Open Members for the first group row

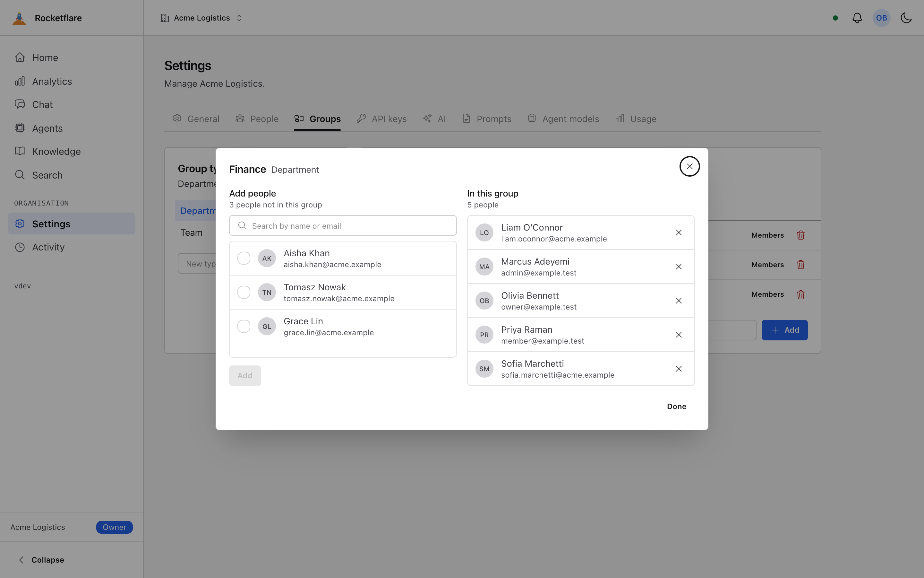[x=767, y=235]
